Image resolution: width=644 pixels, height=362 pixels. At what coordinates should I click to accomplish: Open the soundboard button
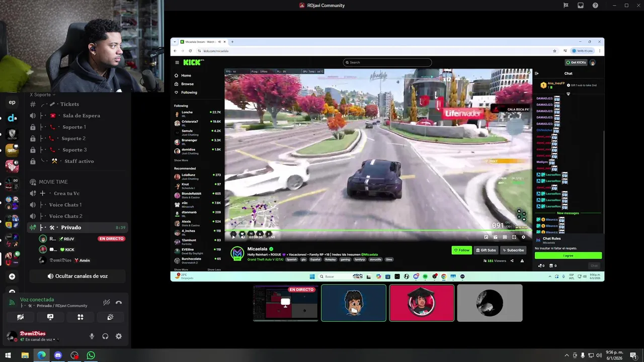click(110, 317)
